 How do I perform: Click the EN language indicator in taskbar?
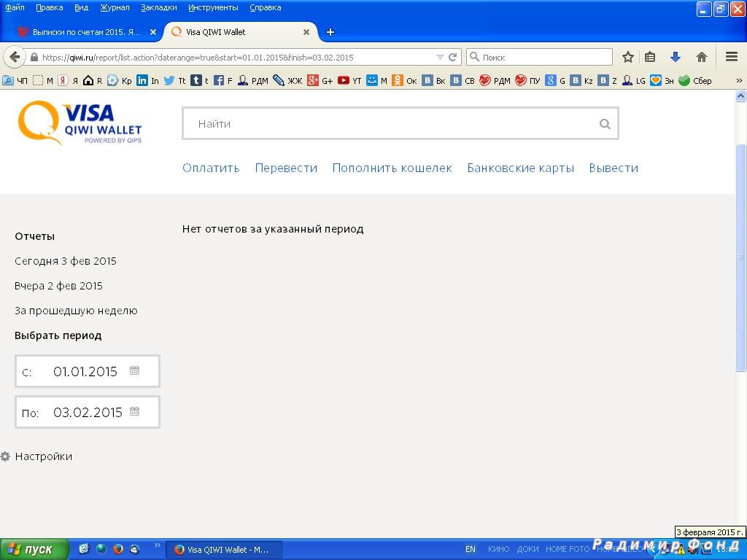(x=471, y=549)
